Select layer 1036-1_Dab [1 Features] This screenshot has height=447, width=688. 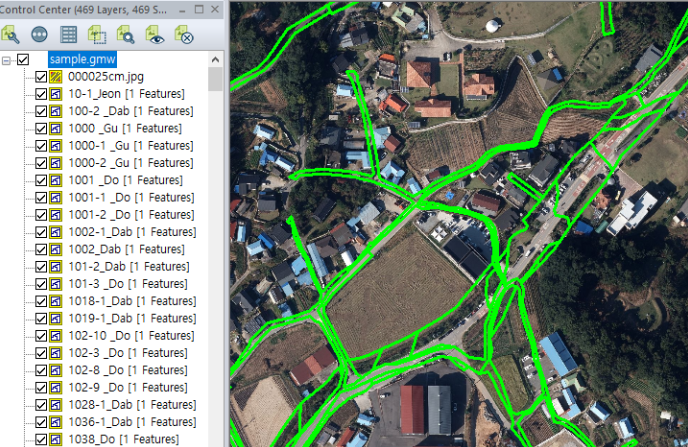[x=132, y=422]
